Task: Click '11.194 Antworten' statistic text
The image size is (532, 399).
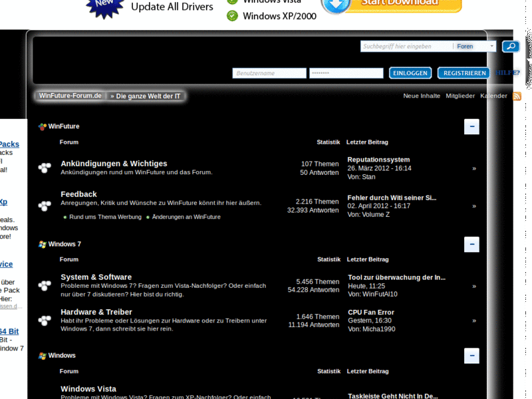Action: click(x=314, y=325)
